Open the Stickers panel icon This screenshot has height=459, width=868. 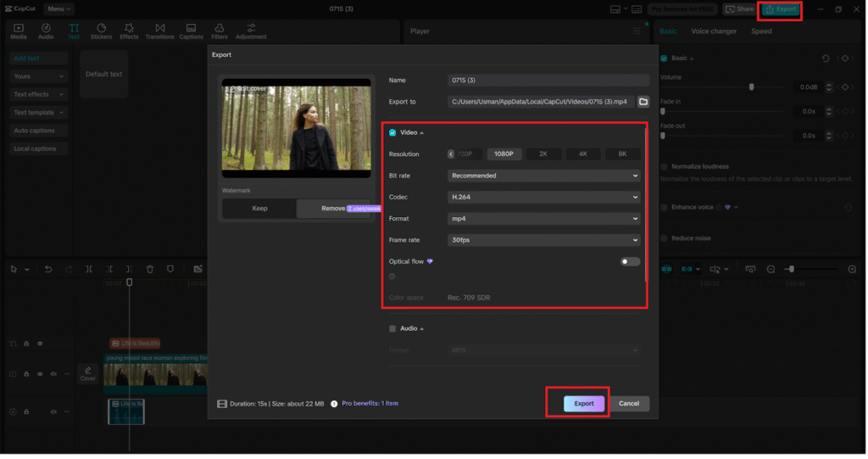click(102, 31)
